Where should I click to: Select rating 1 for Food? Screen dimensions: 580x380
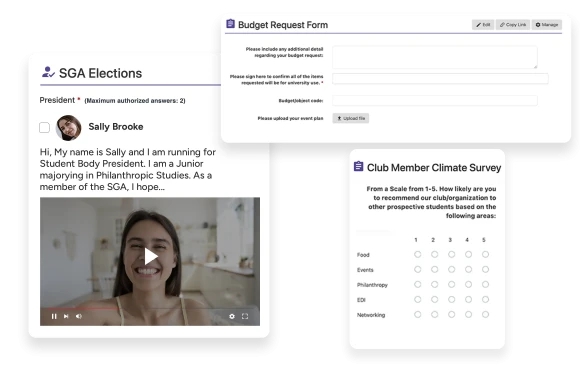tap(418, 255)
